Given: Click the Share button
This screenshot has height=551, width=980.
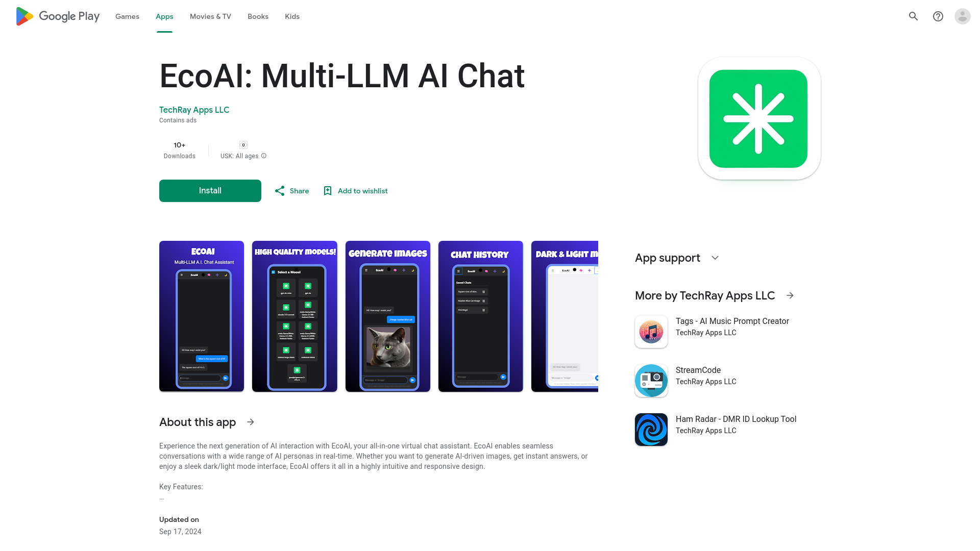Looking at the screenshot, I should tap(291, 190).
